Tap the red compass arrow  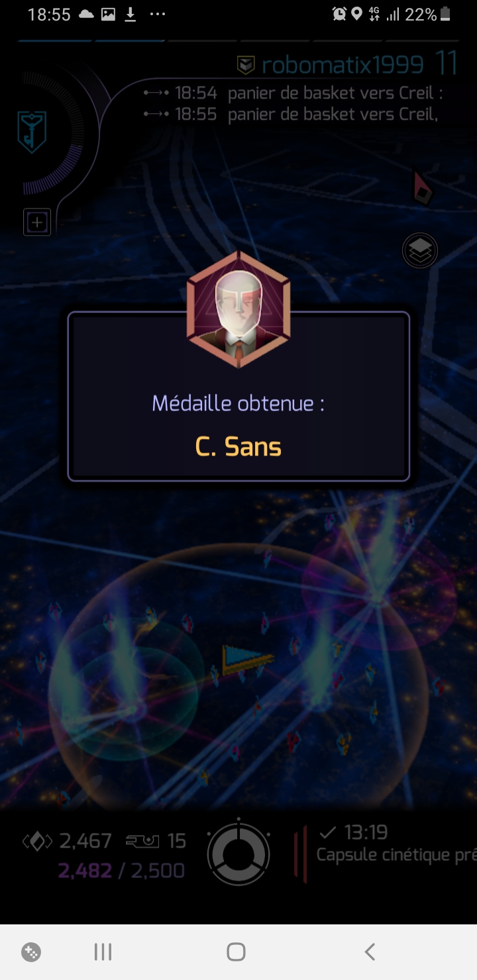[x=422, y=188]
